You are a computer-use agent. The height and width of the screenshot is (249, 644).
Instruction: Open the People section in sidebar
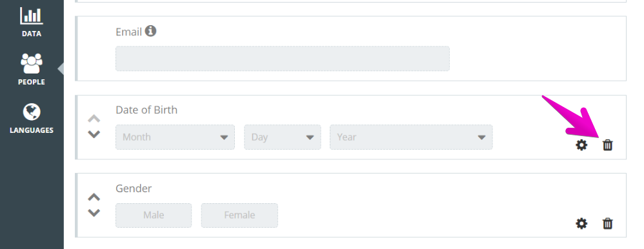point(31,69)
